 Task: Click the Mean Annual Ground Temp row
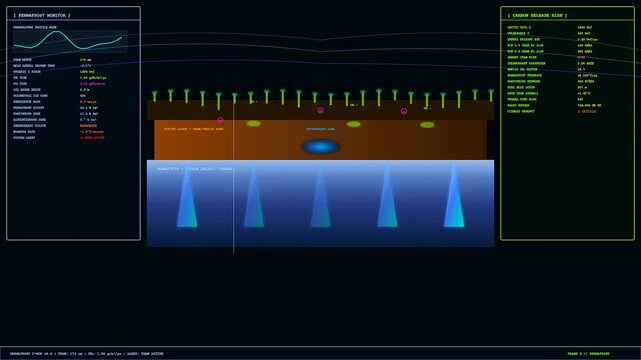pos(52,65)
